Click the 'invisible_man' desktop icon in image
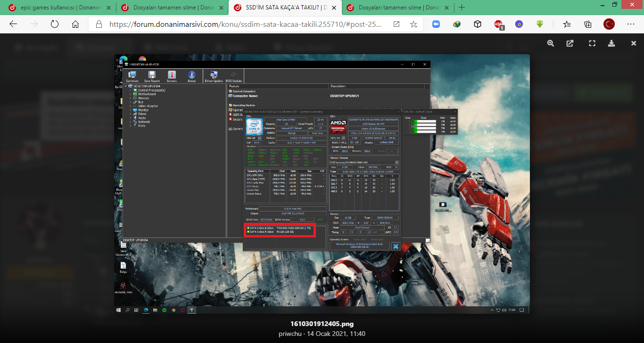The width and height of the screenshot is (644, 343). point(123,287)
